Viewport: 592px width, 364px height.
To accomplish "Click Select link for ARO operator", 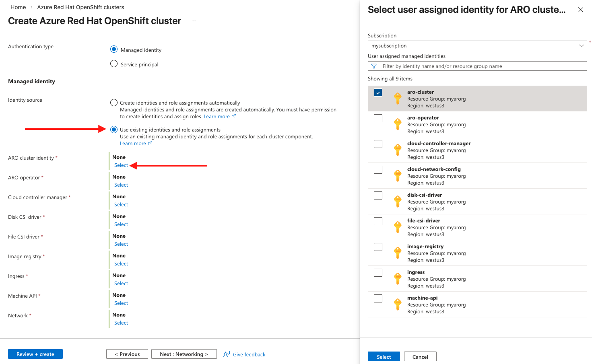I will coord(121,185).
